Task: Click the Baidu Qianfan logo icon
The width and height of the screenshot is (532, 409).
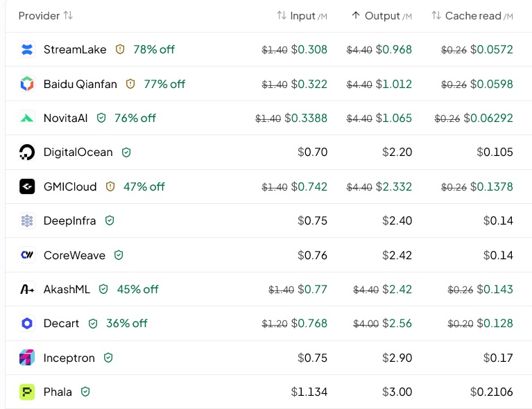Action: click(27, 84)
